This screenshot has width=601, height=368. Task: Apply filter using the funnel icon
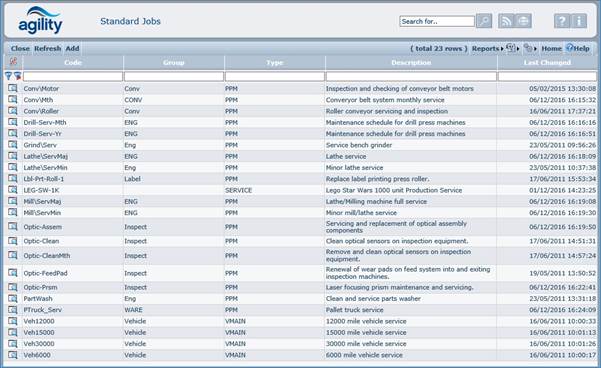8,76
